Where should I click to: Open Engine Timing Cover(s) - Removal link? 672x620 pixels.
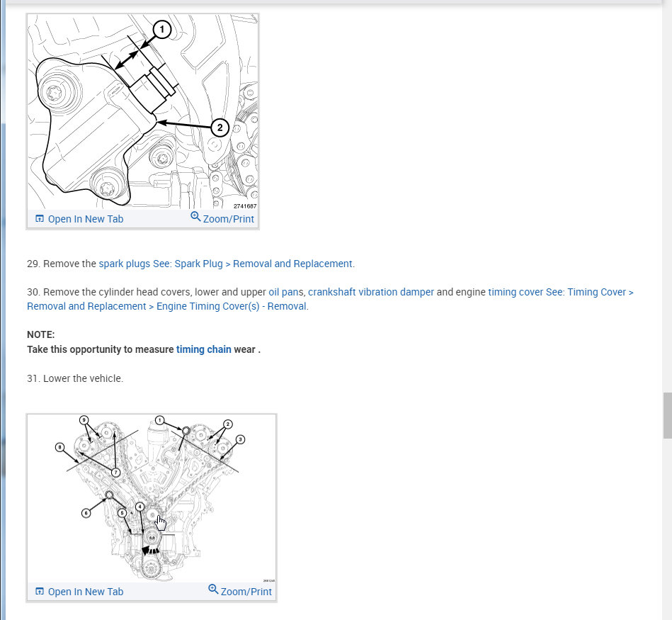point(232,306)
